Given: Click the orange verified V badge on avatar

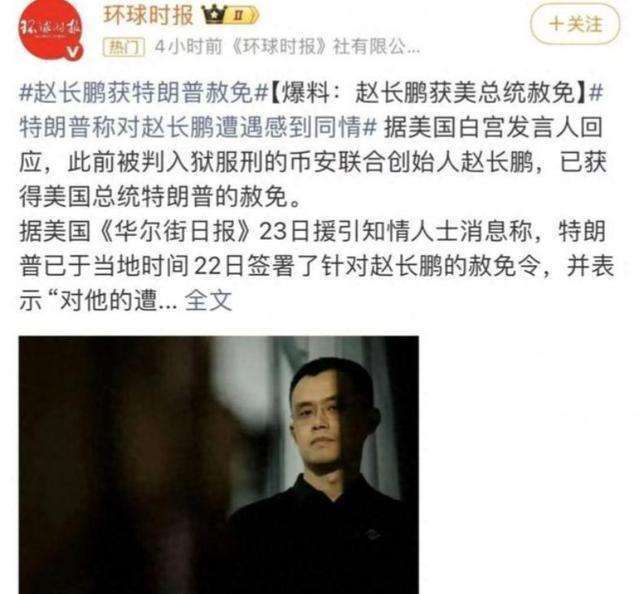Looking at the screenshot, I should tap(74, 52).
